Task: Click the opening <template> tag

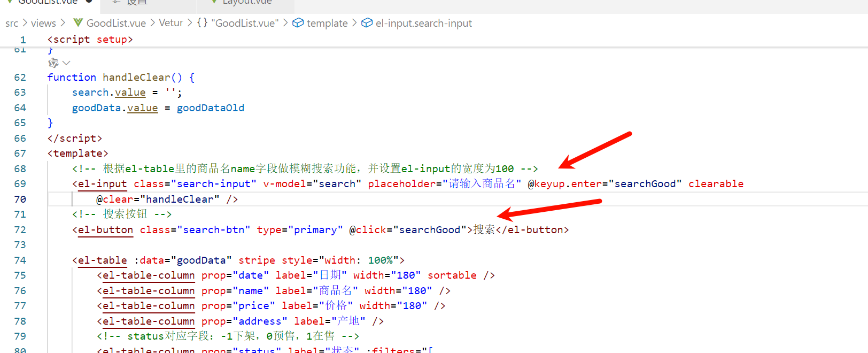Action: pyautogui.click(x=78, y=154)
